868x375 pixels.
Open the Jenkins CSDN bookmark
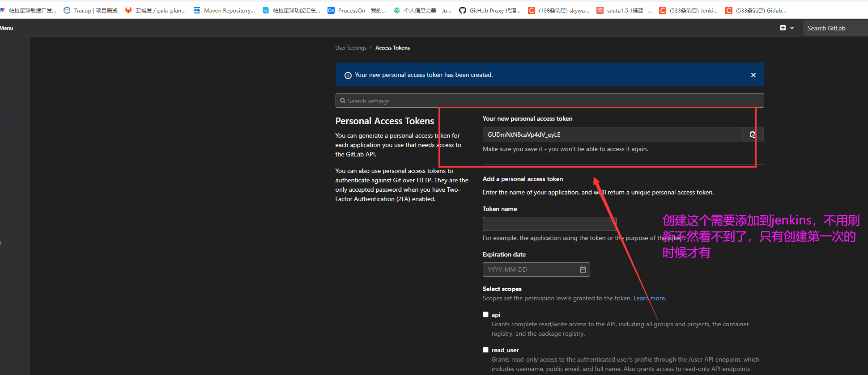coord(689,10)
